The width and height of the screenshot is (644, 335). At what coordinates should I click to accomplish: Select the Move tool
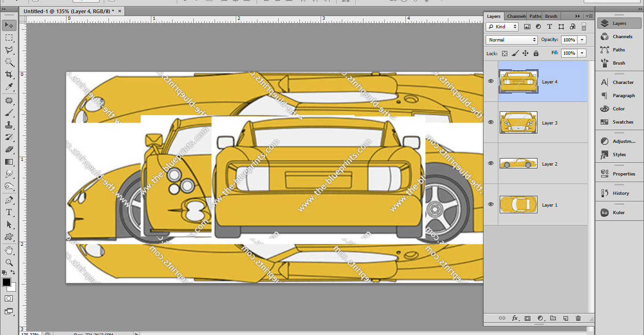tap(9, 25)
